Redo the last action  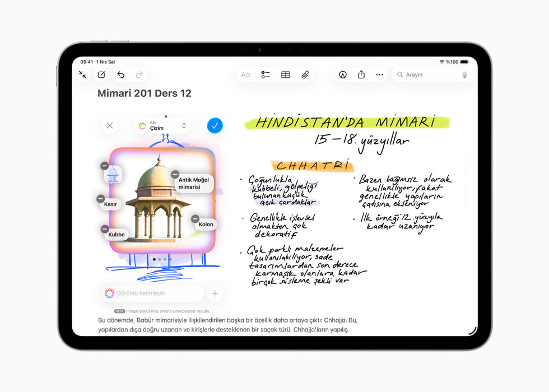click(x=138, y=74)
